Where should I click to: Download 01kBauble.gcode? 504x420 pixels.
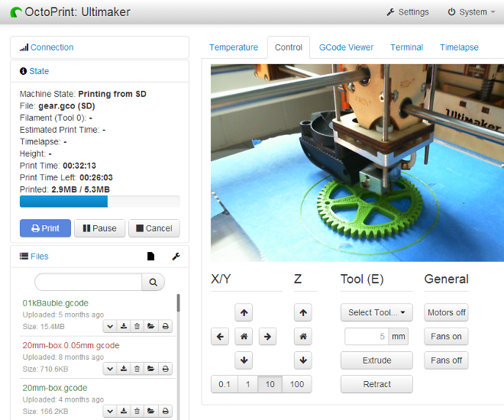point(124,327)
